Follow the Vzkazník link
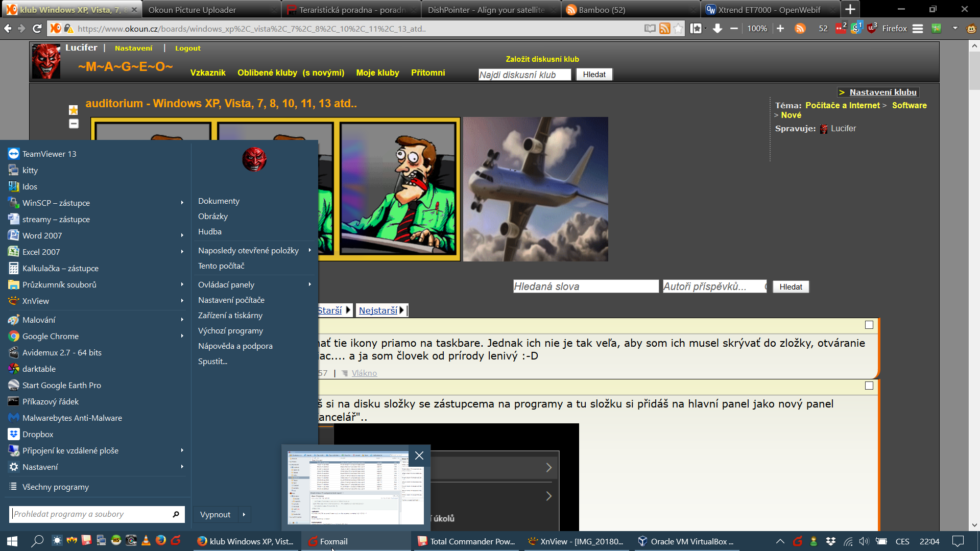 point(208,73)
